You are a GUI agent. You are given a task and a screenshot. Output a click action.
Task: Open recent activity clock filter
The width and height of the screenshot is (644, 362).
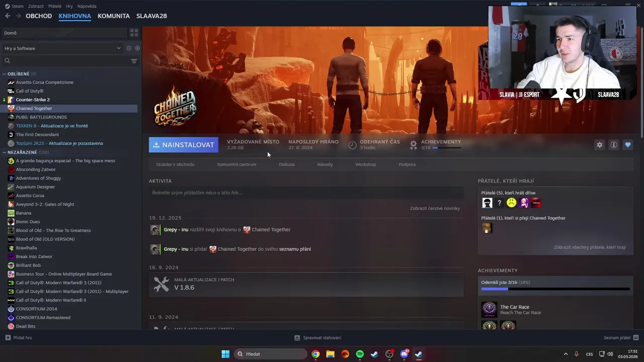point(129,48)
